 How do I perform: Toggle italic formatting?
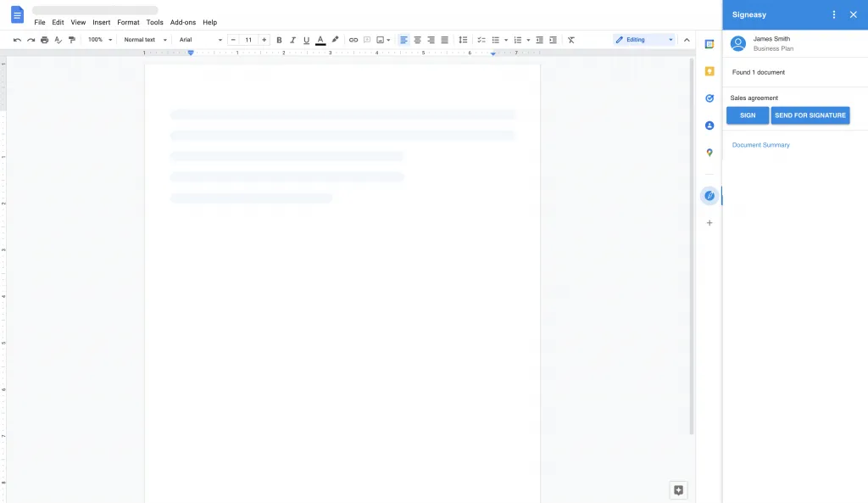292,40
